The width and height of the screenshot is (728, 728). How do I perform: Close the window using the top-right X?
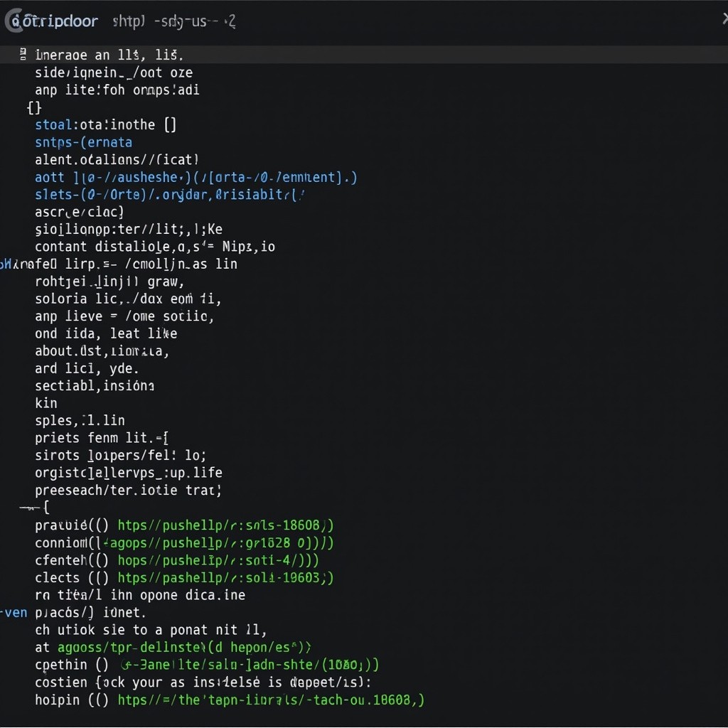[x=724, y=19]
